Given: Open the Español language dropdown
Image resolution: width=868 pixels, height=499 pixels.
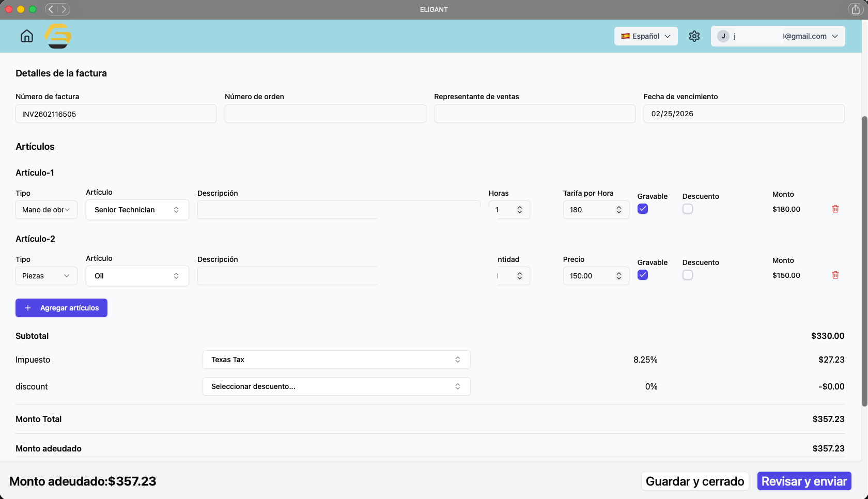Looking at the screenshot, I should pos(646,36).
